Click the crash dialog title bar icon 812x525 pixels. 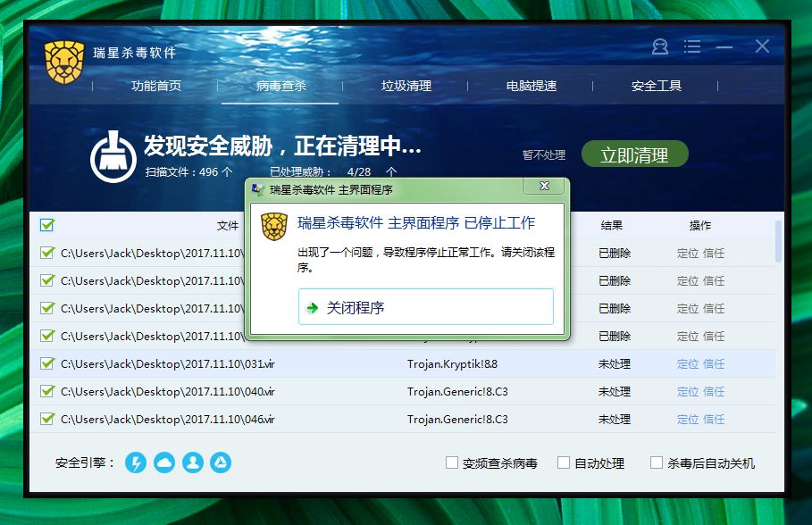pos(258,189)
